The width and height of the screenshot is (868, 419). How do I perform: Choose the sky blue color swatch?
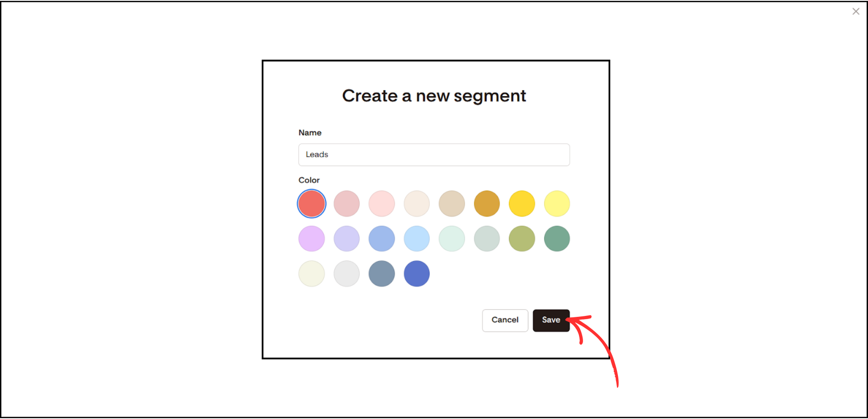coord(416,238)
